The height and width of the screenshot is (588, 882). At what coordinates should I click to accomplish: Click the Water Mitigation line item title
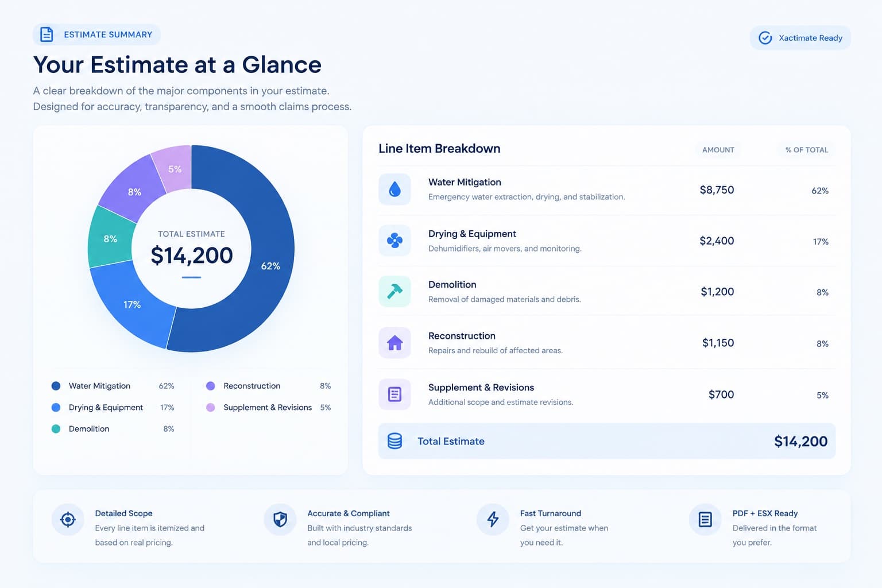pos(465,182)
